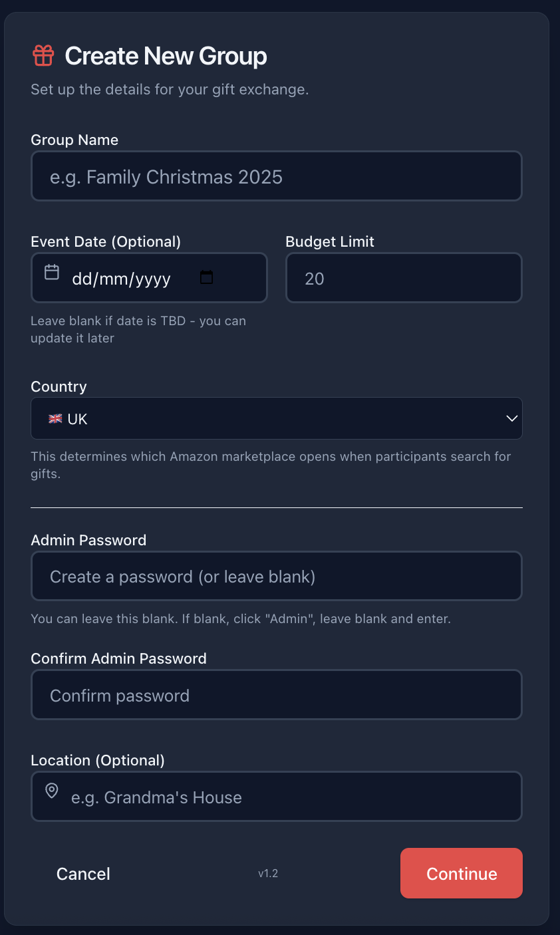Viewport: 560px width, 935px height.
Task: Click the Budget Limit field showing 20
Action: (x=403, y=277)
